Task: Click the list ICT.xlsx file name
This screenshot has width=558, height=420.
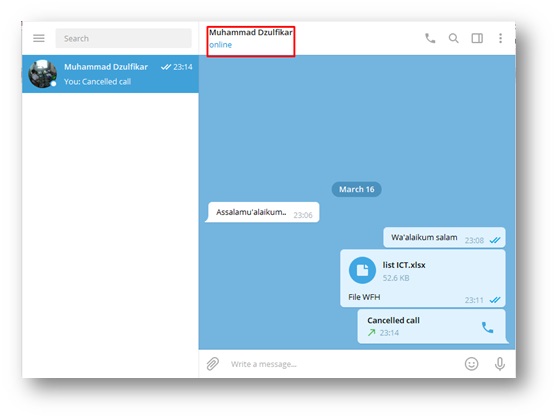Action: point(404,265)
